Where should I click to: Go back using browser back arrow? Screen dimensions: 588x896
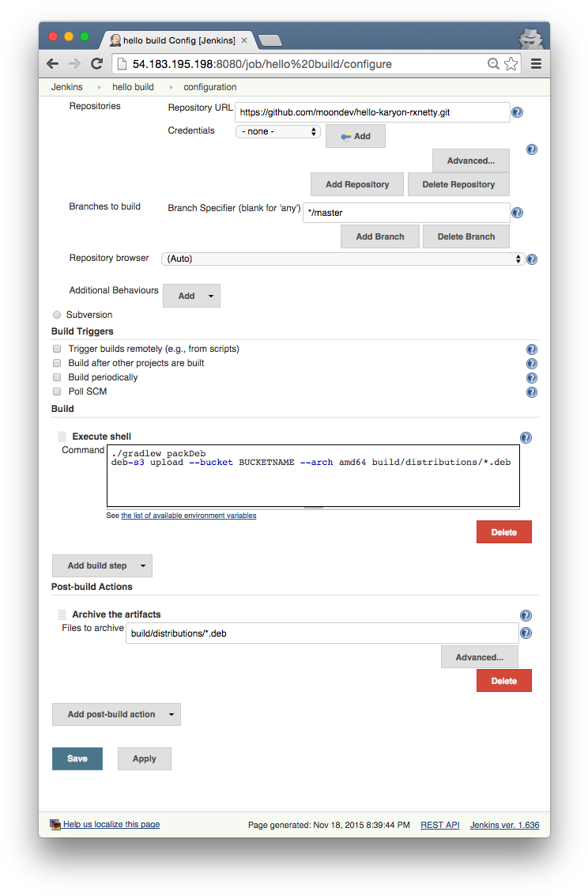click(x=53, y=64)
